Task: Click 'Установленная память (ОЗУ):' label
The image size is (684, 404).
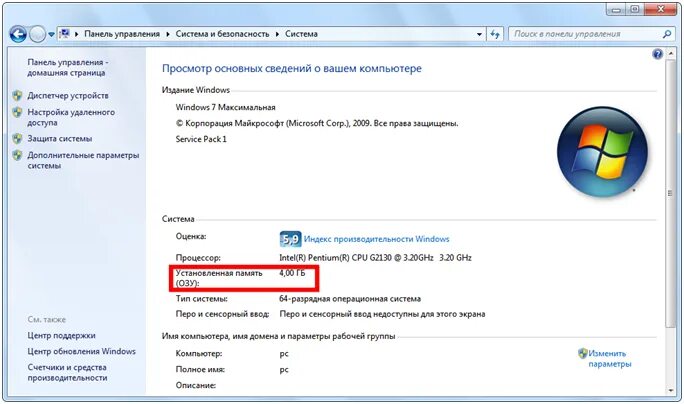Action: tap(219, 278)
